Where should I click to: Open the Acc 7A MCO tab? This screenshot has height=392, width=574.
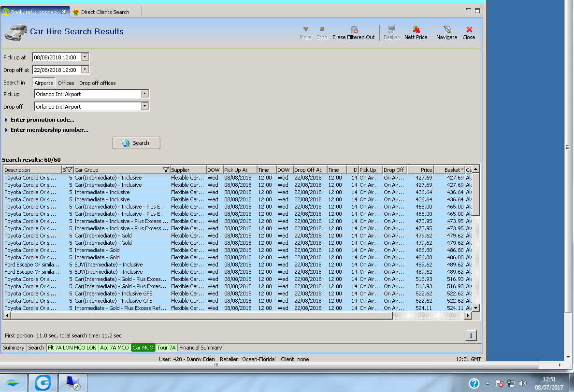[115, 348]
